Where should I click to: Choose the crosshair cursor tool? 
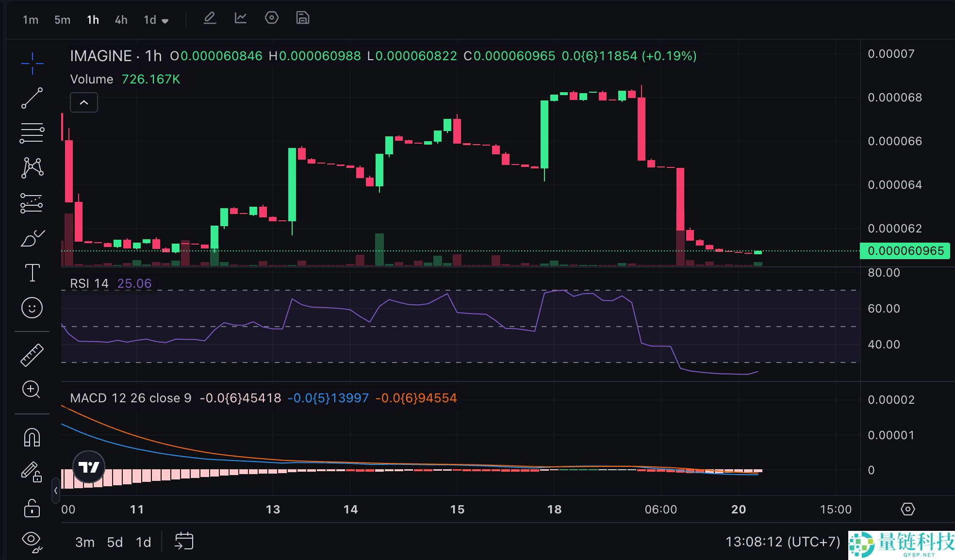pos(32,64)
